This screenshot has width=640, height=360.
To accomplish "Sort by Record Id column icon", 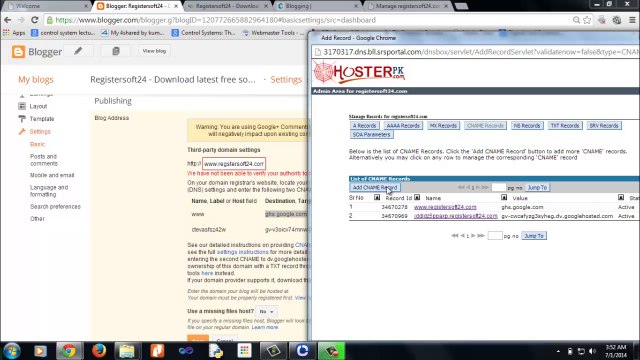I will point(417,198).
